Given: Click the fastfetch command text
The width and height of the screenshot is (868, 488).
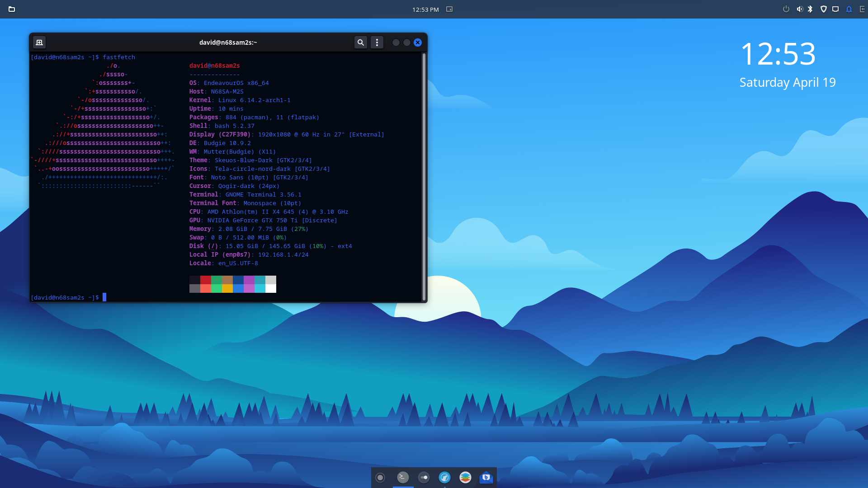Looking at the screenshot, I should pos(119,57).
